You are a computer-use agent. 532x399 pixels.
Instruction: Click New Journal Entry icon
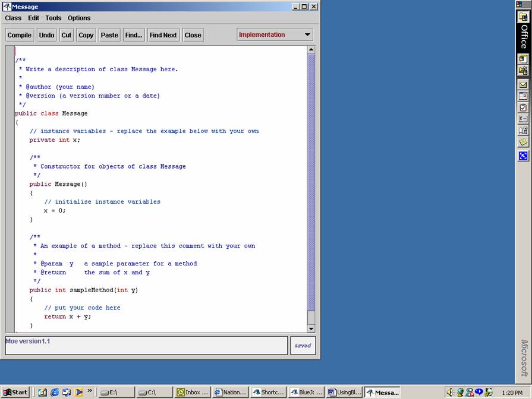click(x=523, y=131)
